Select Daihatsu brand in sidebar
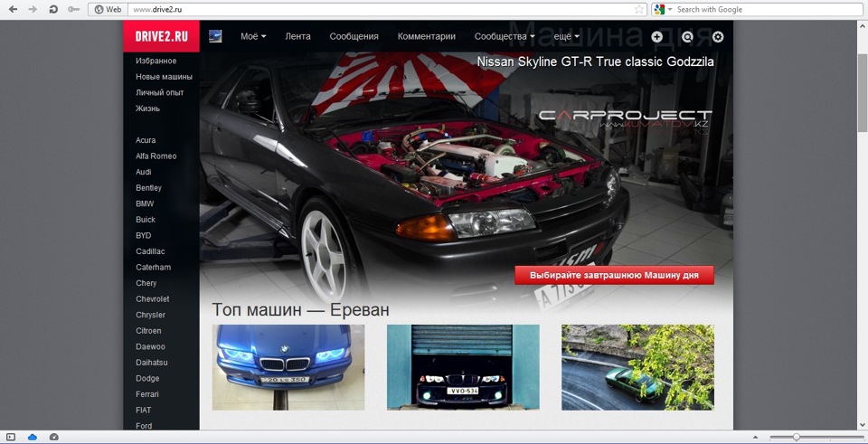The height and width of the screenshot is (444, 868). pos(152,363)
